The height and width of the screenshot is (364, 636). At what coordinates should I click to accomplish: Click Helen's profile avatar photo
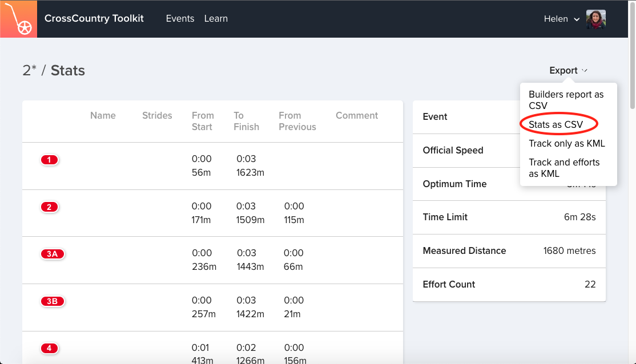point(595,19)
